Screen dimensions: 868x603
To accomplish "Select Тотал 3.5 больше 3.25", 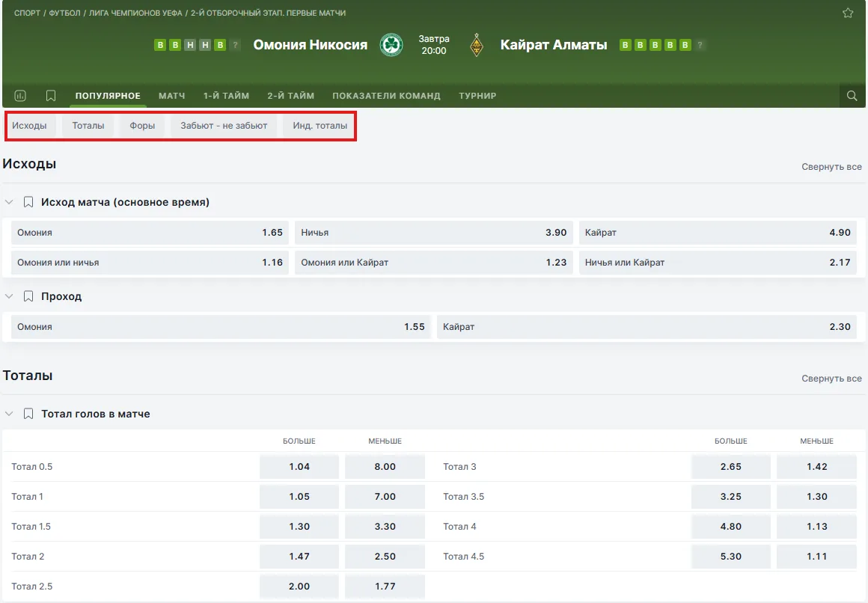I will tap(731, 497).
